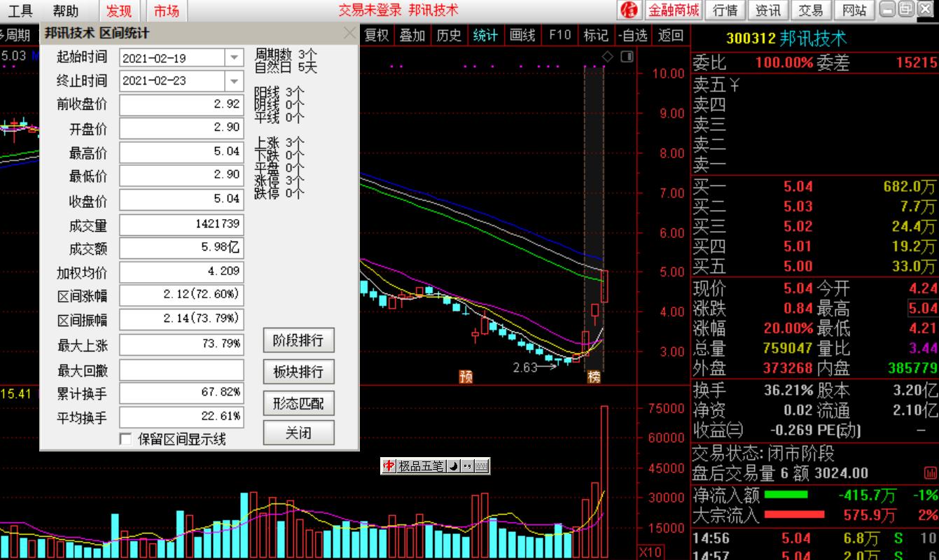Click the 预 marker on the chart

(466, 377)
